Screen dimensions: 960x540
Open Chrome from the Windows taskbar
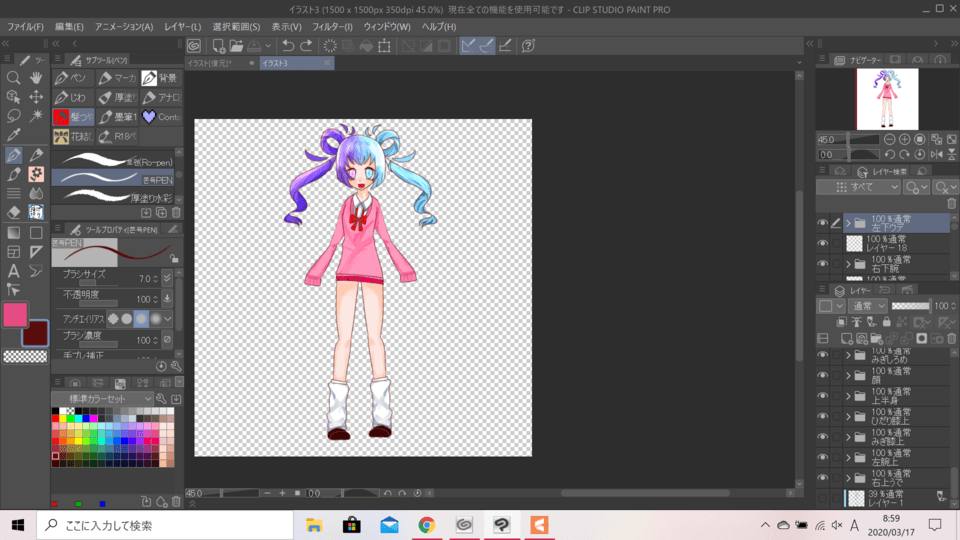(x=427, y=525)
